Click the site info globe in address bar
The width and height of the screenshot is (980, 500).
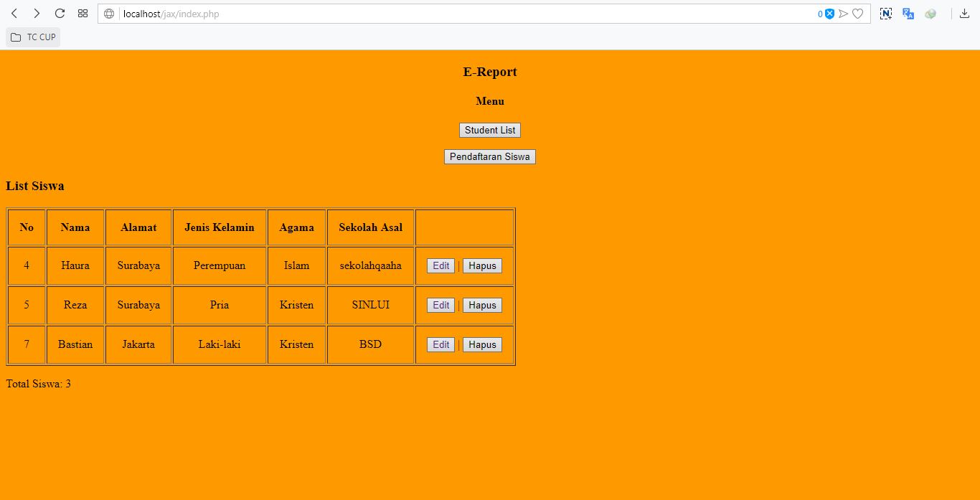tap(109, 14)
